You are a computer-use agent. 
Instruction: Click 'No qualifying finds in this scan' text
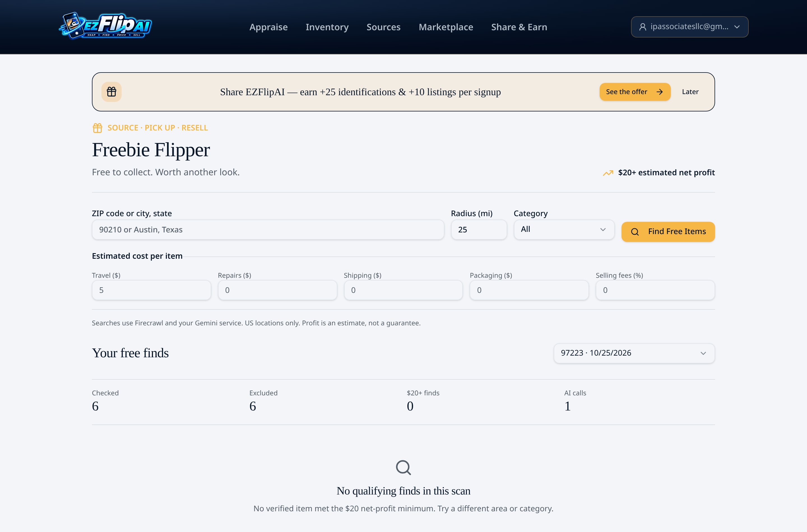403,491
